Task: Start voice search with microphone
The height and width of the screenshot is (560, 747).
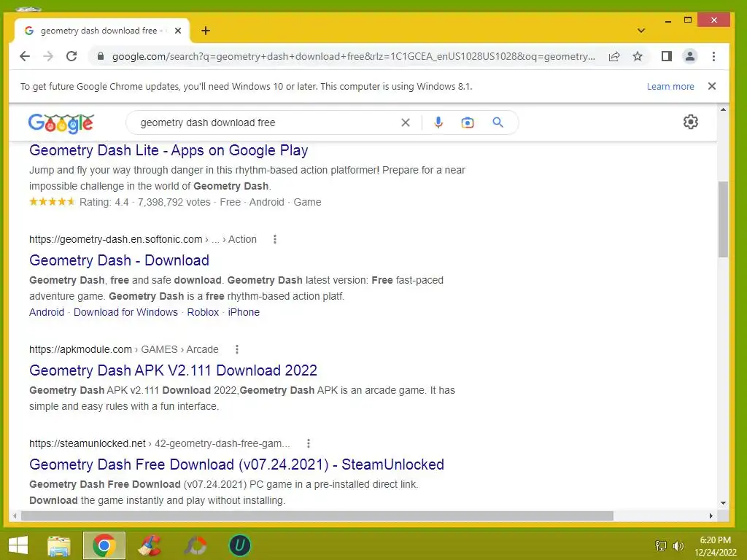Action: [438, 122]
